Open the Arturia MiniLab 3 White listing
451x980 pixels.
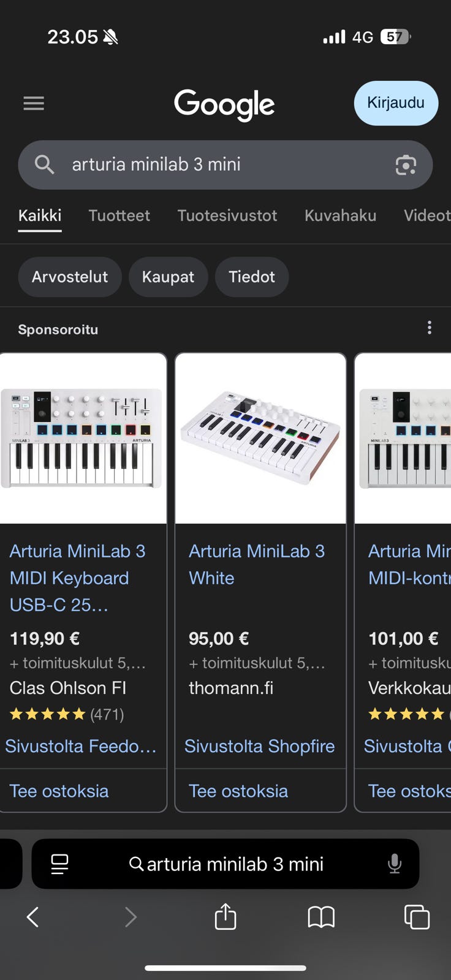257,564
